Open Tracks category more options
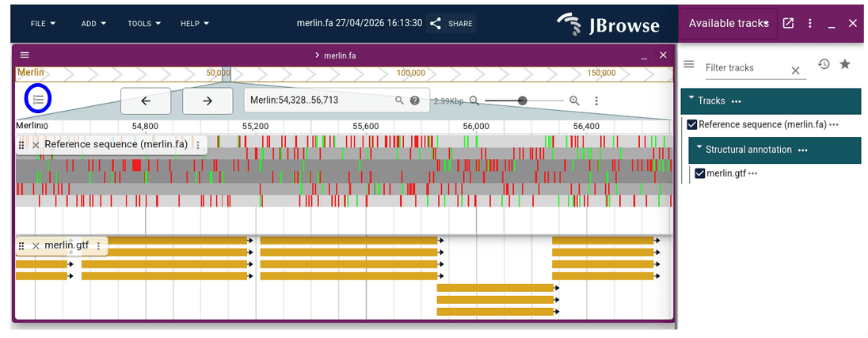The height and width of the screenshot is (338, 868). (737, 102)
